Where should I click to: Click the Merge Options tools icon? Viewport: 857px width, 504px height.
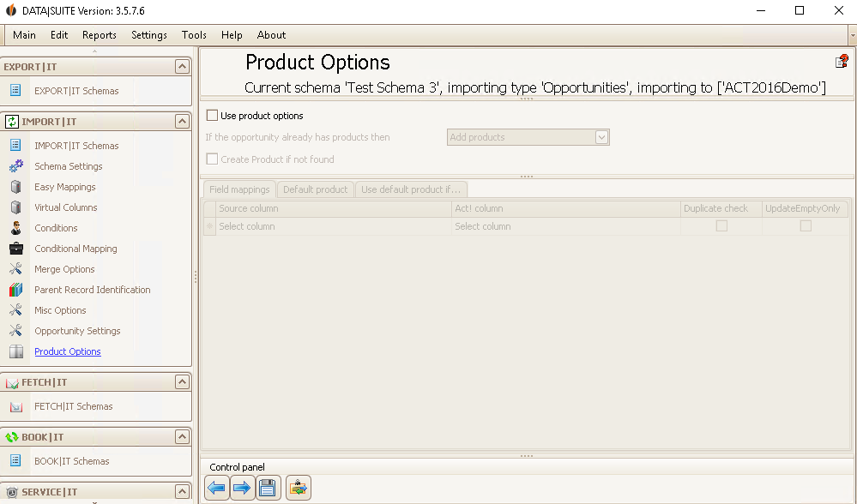(15, 268)
